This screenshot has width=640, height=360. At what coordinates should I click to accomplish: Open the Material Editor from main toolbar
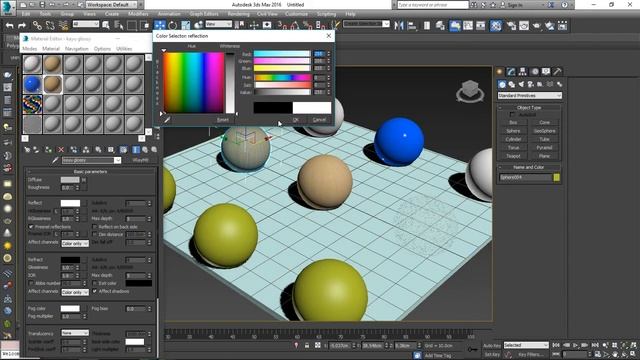(496, 25)
